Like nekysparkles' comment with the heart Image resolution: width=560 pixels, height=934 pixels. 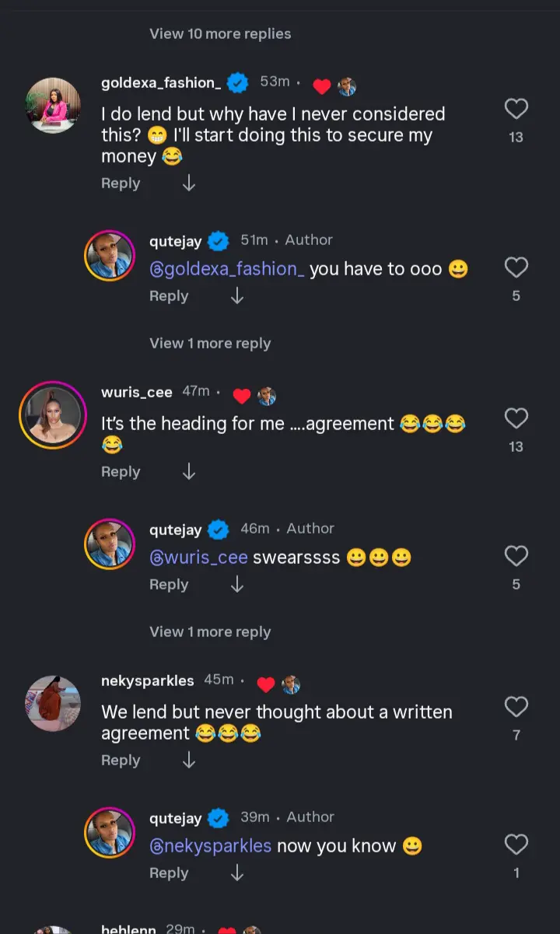(516, 707)
